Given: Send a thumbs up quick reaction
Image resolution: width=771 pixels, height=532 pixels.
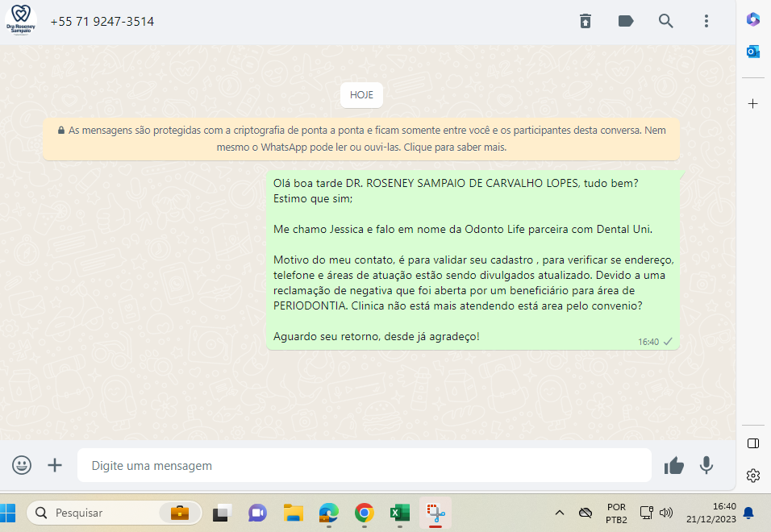Looking at the screenshot, I should click(673, 465).
